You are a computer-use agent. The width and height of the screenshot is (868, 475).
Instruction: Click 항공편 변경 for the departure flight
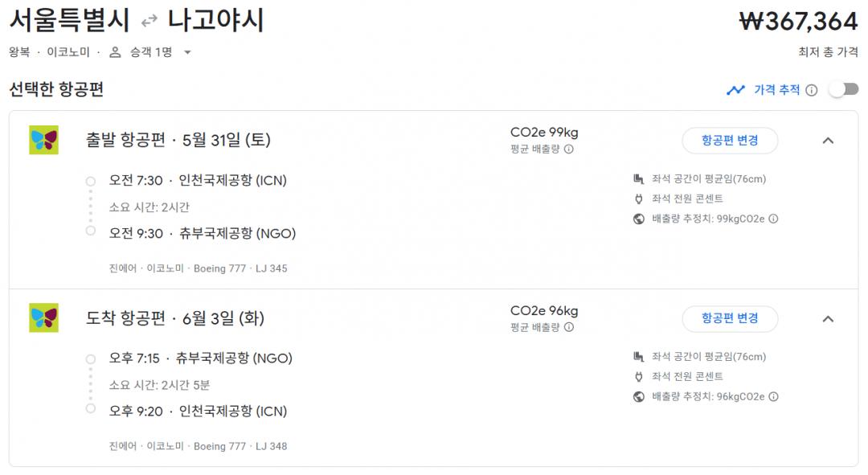click(730, 141)
